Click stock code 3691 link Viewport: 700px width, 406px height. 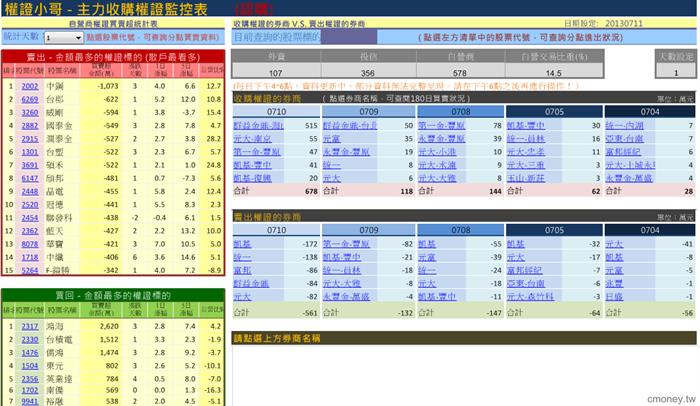coord(30,165)
